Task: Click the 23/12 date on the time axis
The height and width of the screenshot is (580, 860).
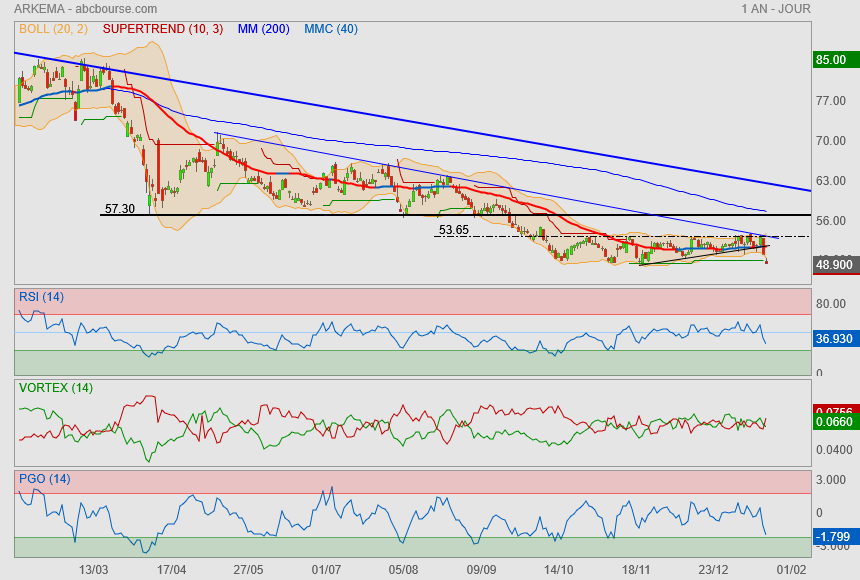Action: [x=713, y=569]
